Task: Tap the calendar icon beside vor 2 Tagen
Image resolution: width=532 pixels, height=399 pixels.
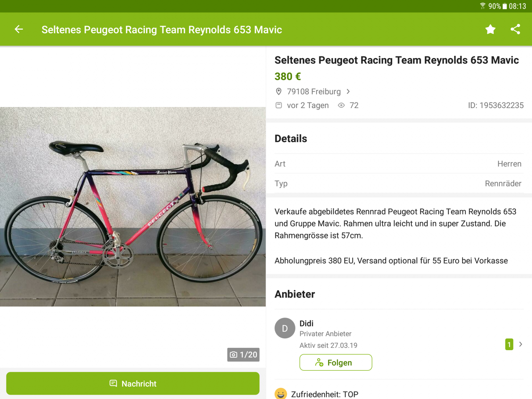Action: [279, 105]
